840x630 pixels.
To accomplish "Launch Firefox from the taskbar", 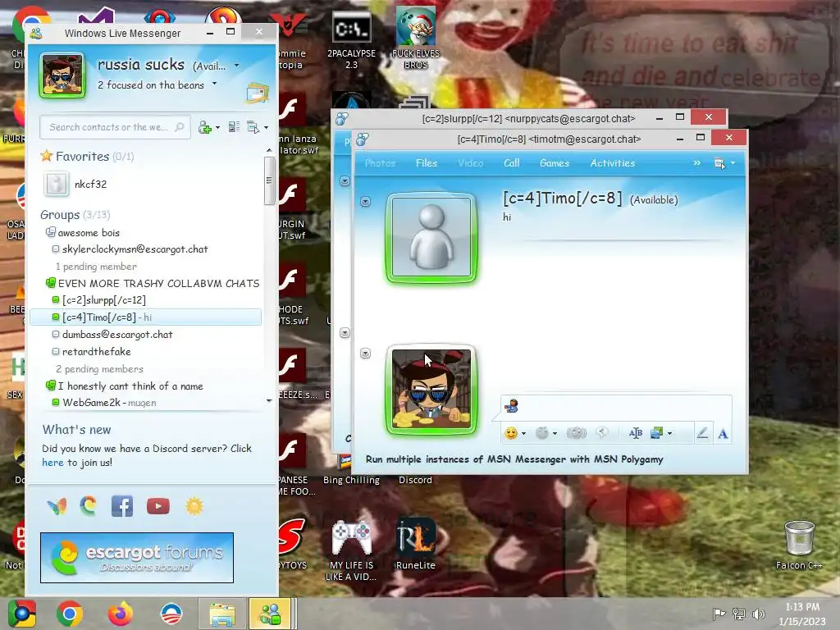I will [121, 614].
